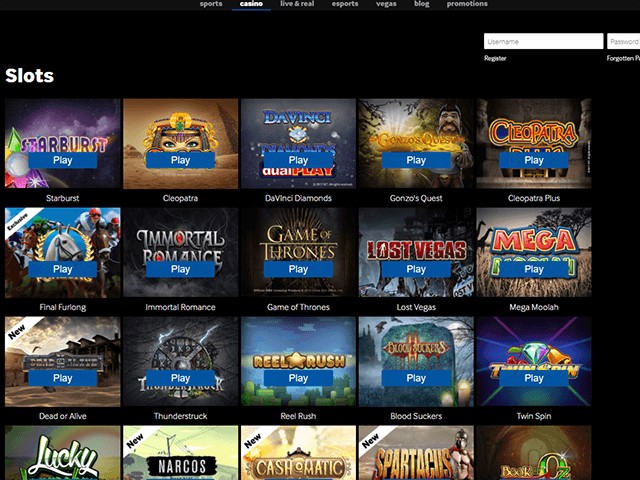Screen dimensions: 640x480
Task: Click the Dead or Alive title text
Action: tap(62, 416)
